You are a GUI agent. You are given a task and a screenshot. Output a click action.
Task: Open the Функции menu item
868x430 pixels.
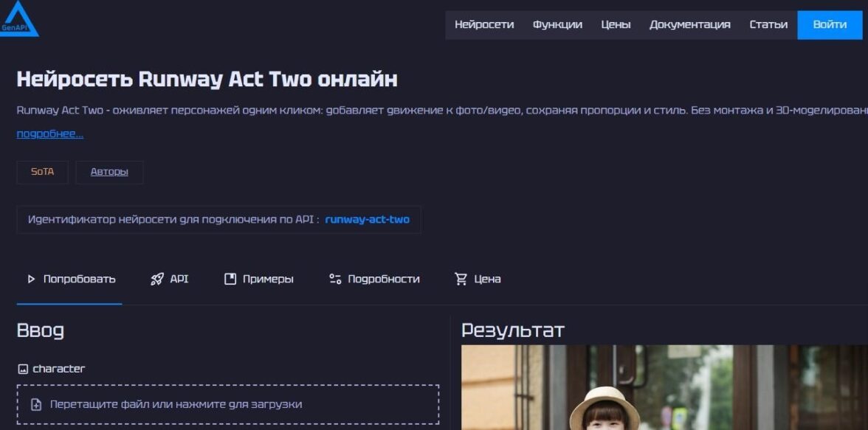coord(557,24)
